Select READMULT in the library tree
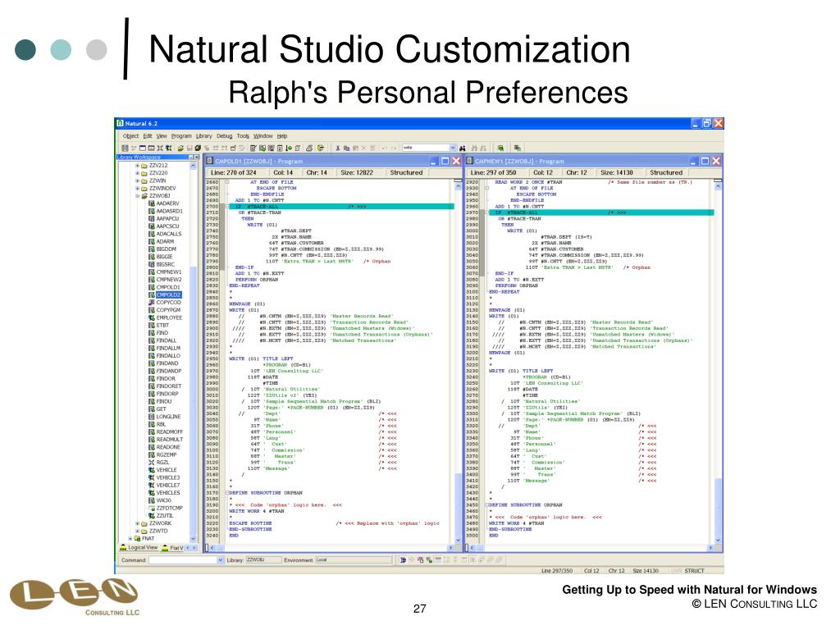 (x=169, y=440)
